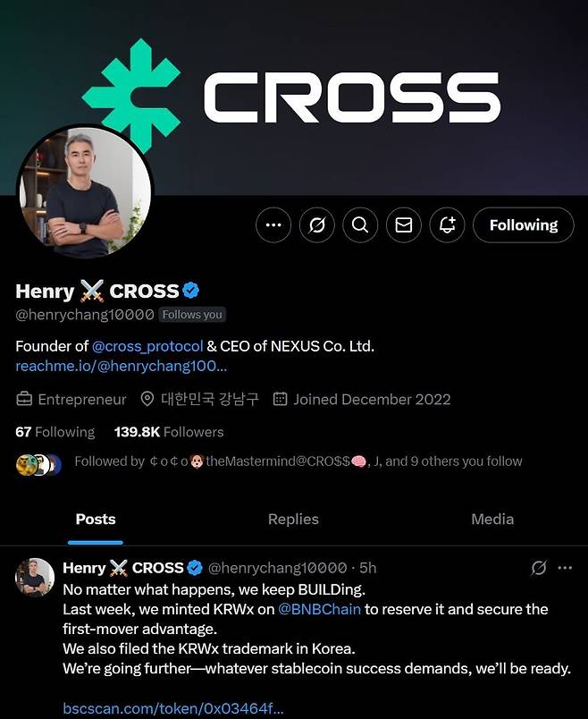Open the @cross_protocol mention link
The image size is (588, 719).
(147, 346)
